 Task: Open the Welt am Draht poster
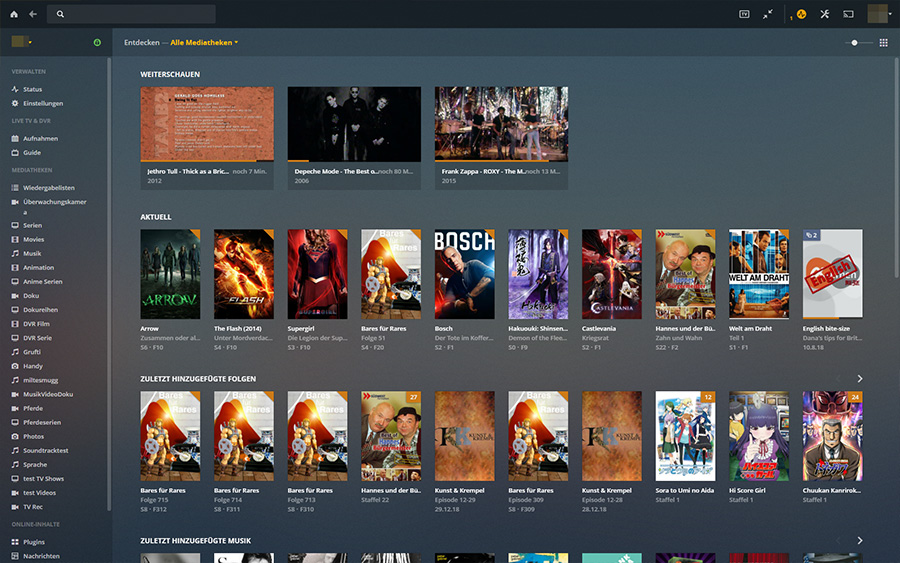tap(759, 274)
